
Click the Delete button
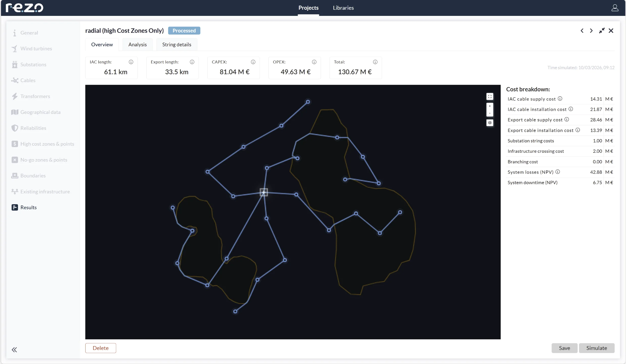coord(100,348)
